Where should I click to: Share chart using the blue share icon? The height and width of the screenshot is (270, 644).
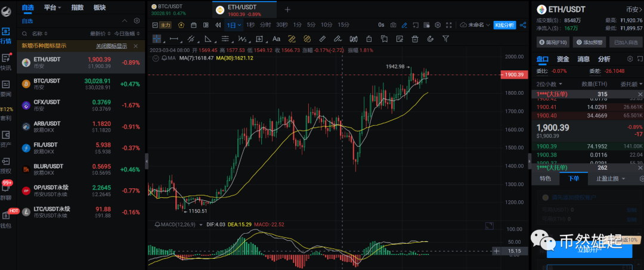(x=523, y=25)
